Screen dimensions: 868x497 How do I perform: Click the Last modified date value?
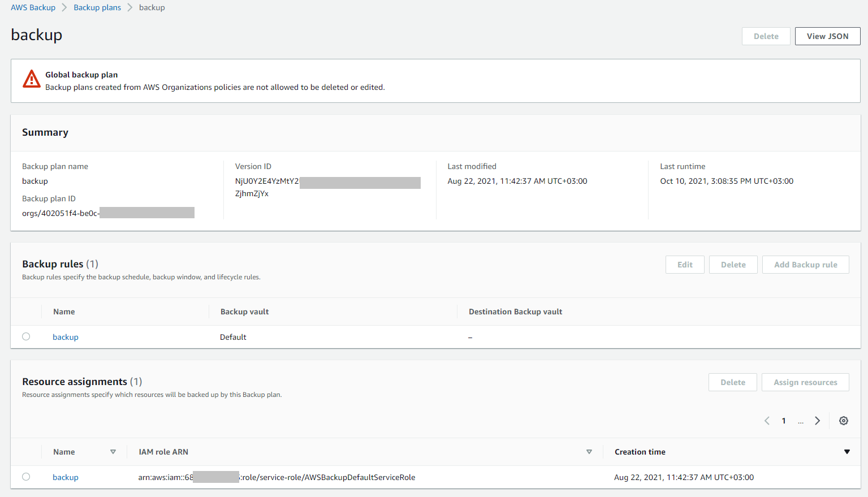coord(517,181)
